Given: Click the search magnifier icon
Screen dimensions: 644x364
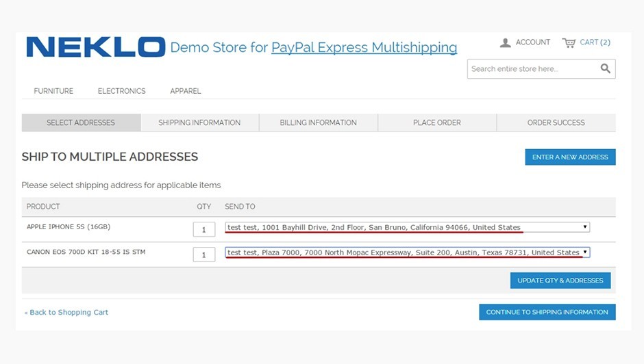Looking at the screenshot, I should (606, 68).
